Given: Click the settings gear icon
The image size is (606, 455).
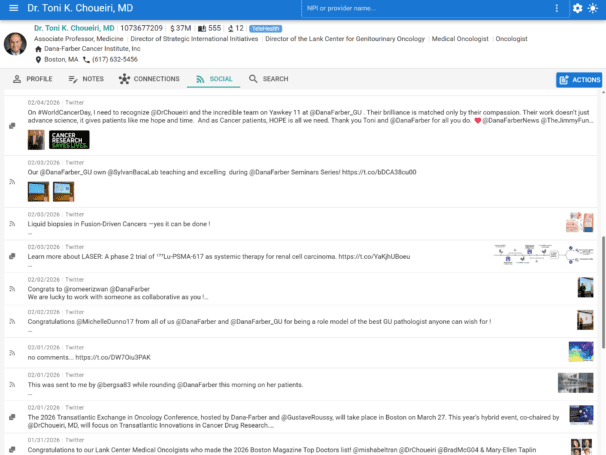Looking at the screenshot, I should coord(578,8).
